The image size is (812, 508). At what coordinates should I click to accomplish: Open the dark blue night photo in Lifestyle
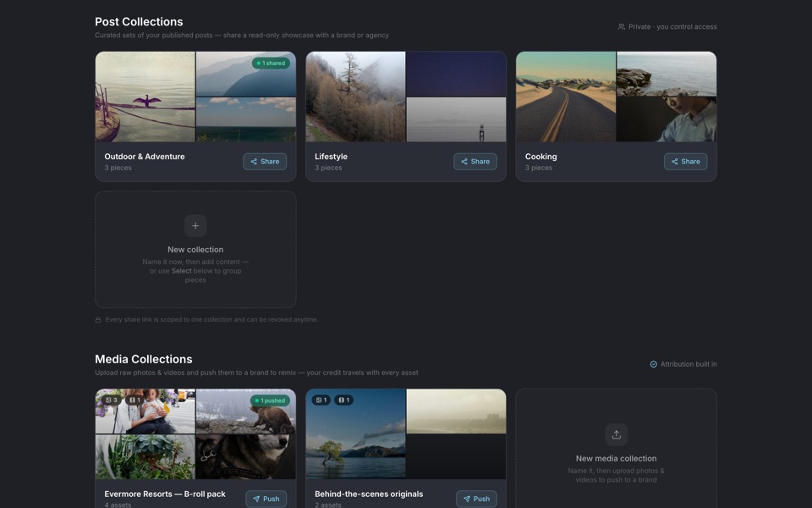456,75
